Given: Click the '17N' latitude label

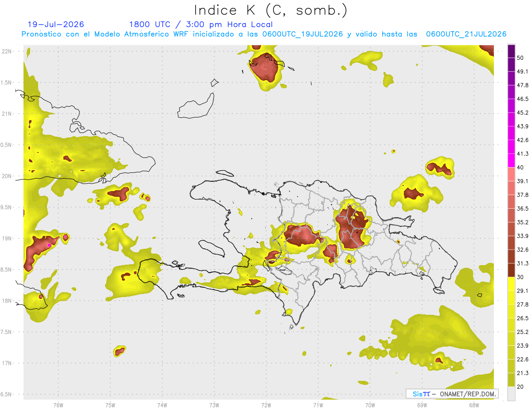Looking at the screenshot, I should (x=8, y=363).
